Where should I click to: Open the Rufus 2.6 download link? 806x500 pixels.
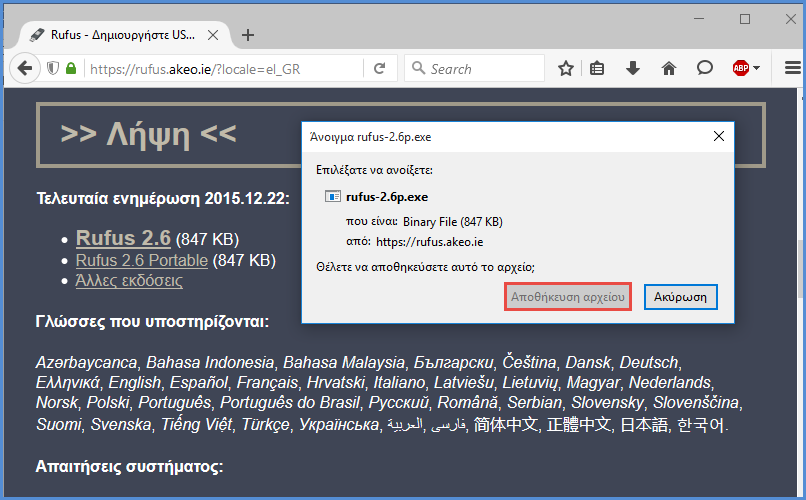coord(123,238)
